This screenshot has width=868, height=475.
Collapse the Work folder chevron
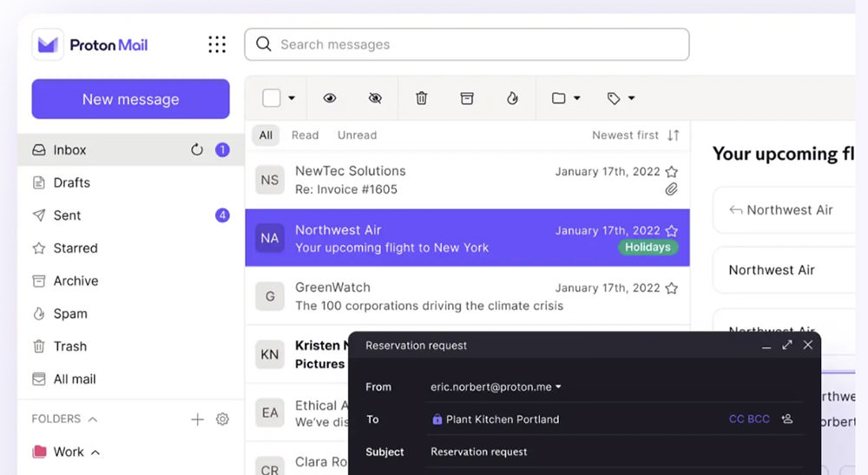[95, 452]
